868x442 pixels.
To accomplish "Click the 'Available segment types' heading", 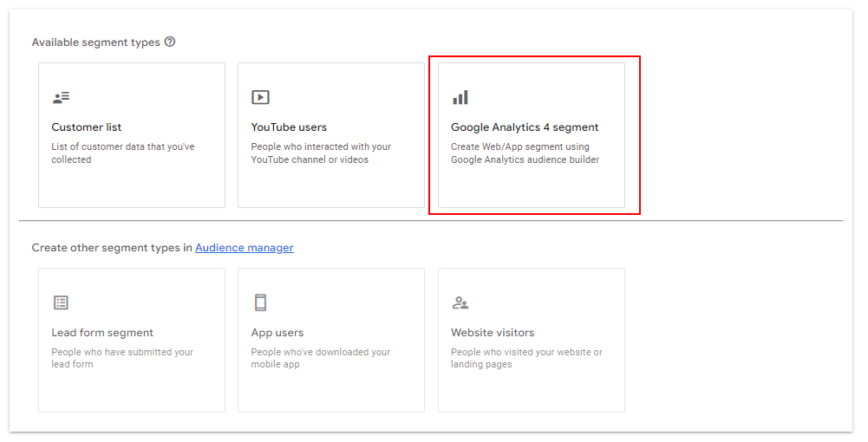I will [95, 42].
